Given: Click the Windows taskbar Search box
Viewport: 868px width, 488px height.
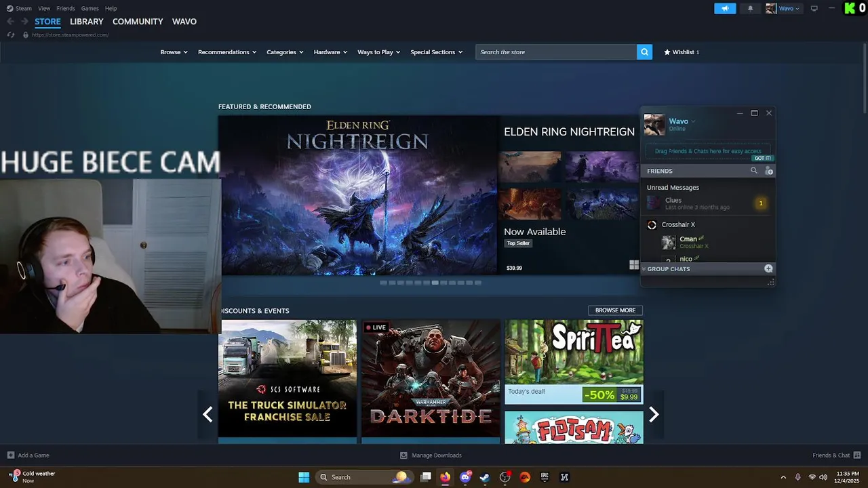Looking at the screenshot, I should click(x=363, y=477).
